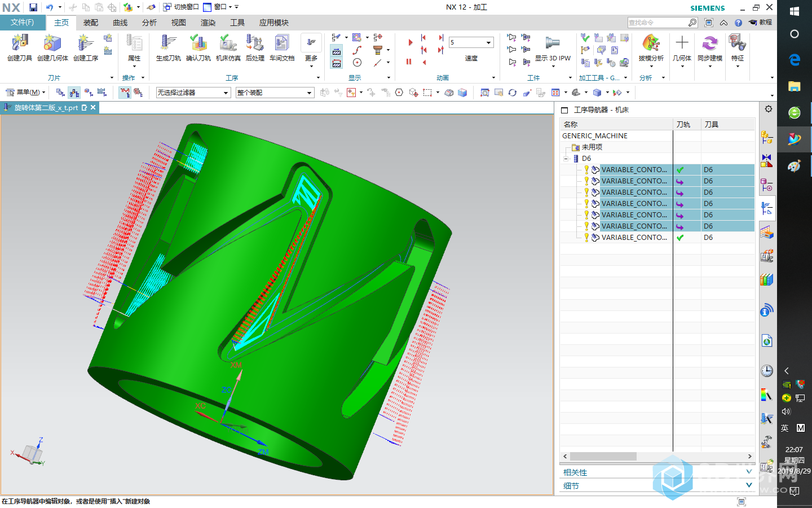Click the Find Command search field

[x=657, y=23]
